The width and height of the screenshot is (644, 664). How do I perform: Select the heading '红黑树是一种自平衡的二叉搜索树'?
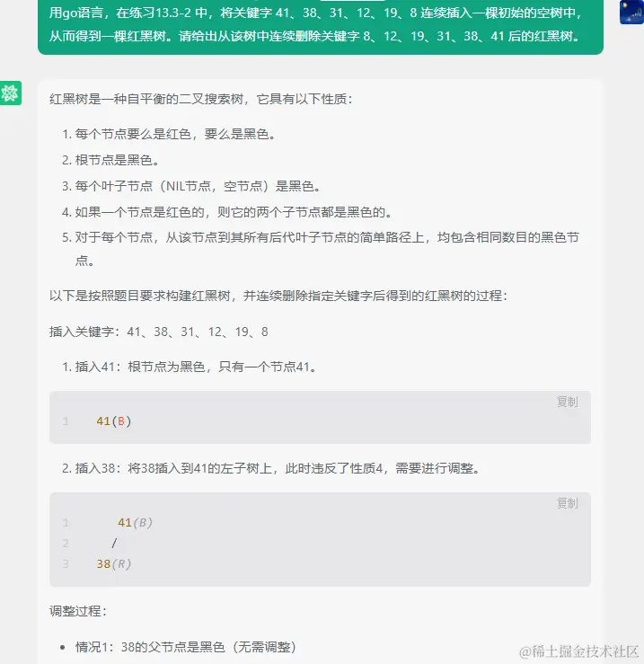coord(146,99)
